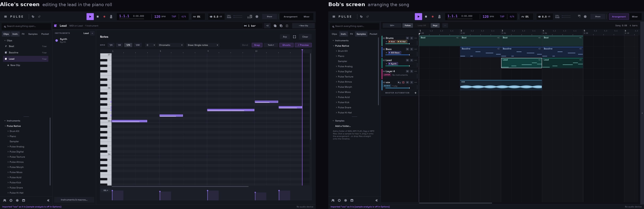This screenshot has height=209, width=644.
Task: Open the Arp button in Alice's piano roll
Action: pos(285,37)
